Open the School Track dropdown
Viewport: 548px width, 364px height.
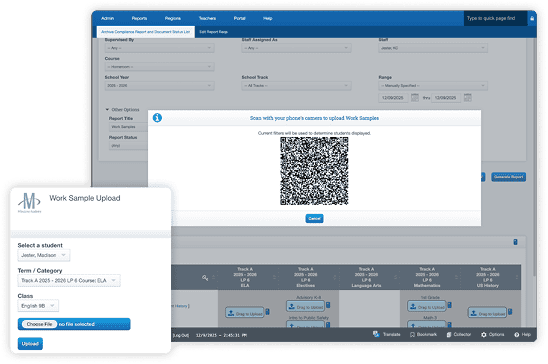click(x=296, y=86)
